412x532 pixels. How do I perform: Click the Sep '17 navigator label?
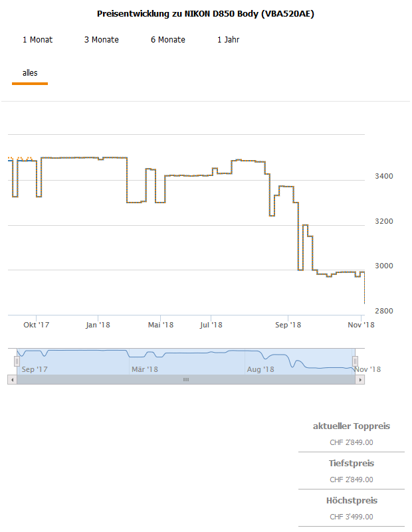pyautogui.click(x=35, y=369)
